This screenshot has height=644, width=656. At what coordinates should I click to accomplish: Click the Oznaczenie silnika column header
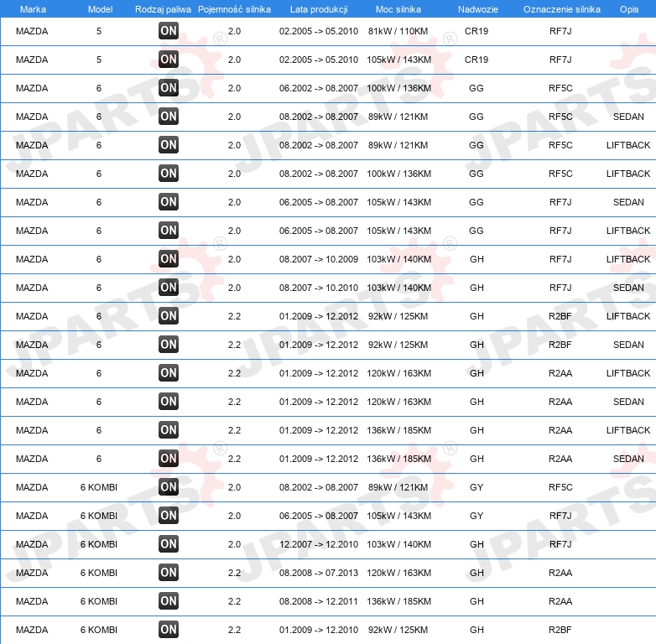click(x=561, y=9)
